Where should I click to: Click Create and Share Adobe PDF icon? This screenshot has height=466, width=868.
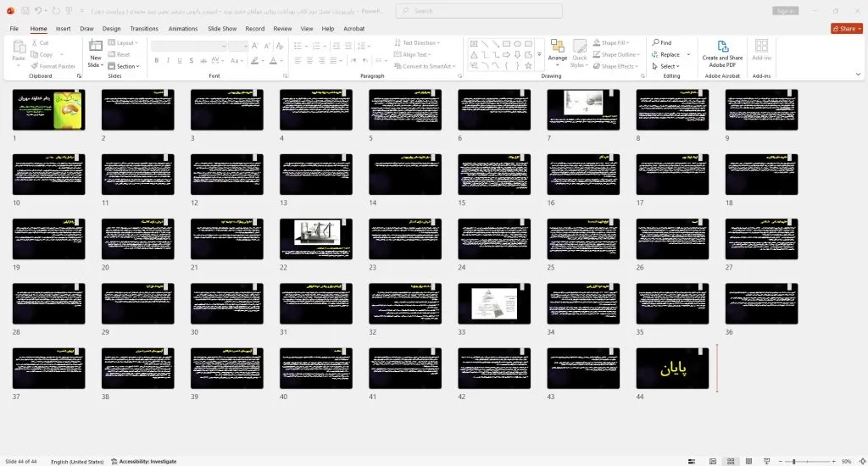(722, 47)
